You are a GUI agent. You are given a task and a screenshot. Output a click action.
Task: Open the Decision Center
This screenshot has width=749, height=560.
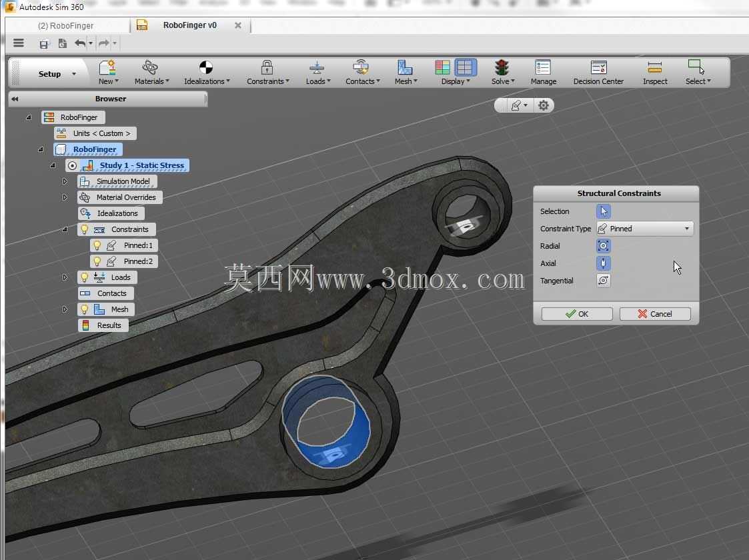coord(598,73)
